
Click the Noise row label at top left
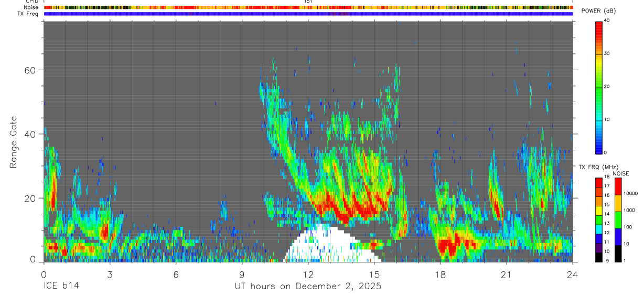31,7
